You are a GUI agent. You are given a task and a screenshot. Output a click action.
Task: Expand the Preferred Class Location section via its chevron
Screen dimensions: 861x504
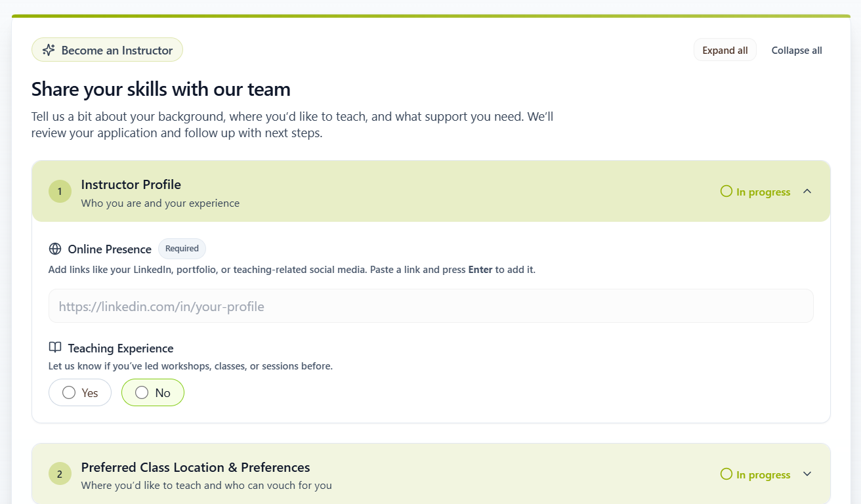tap(807, 474)
